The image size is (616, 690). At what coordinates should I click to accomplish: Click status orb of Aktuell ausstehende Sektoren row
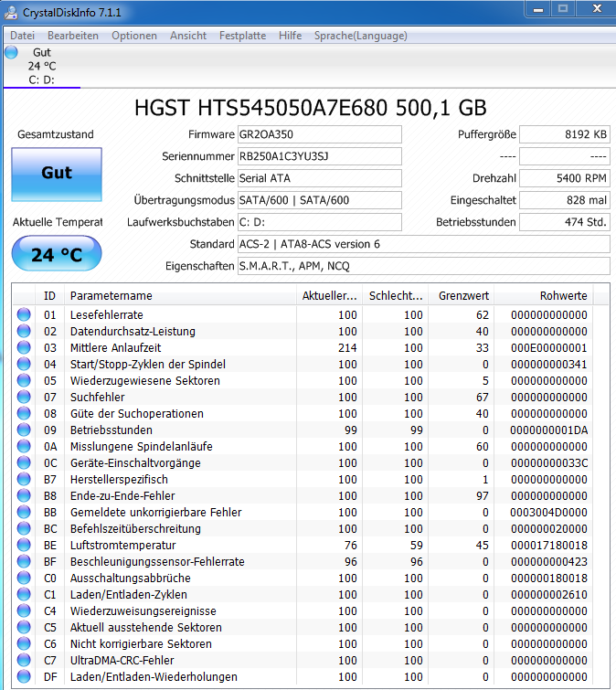24,627
